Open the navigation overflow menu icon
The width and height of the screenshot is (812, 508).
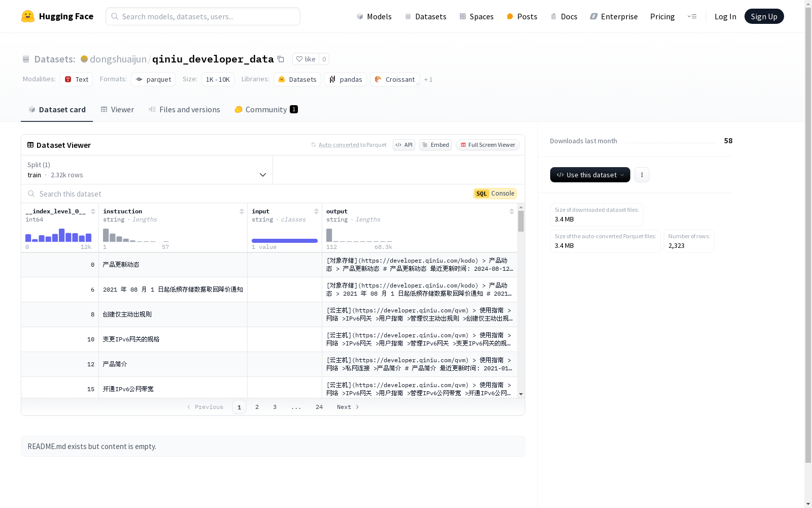pos(692,16)
